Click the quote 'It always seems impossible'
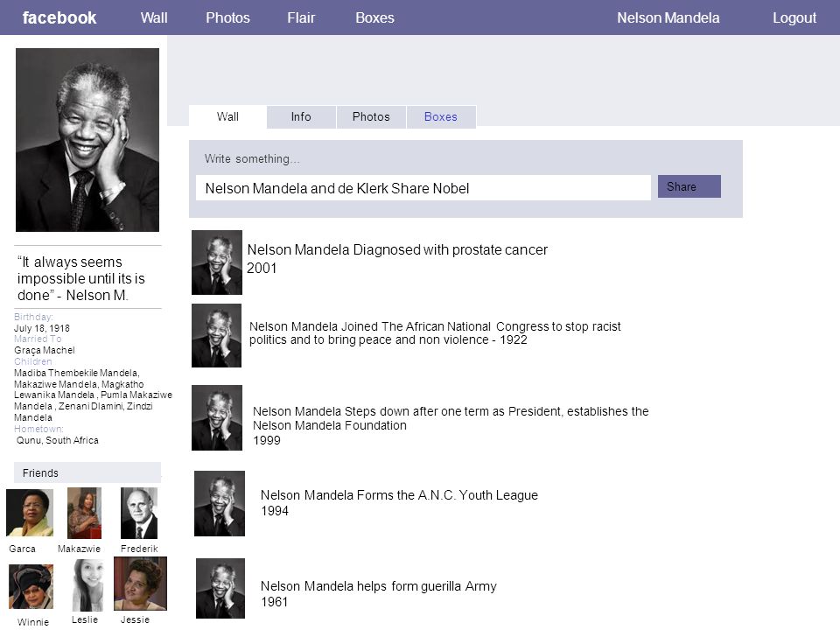 click(80, 278)
